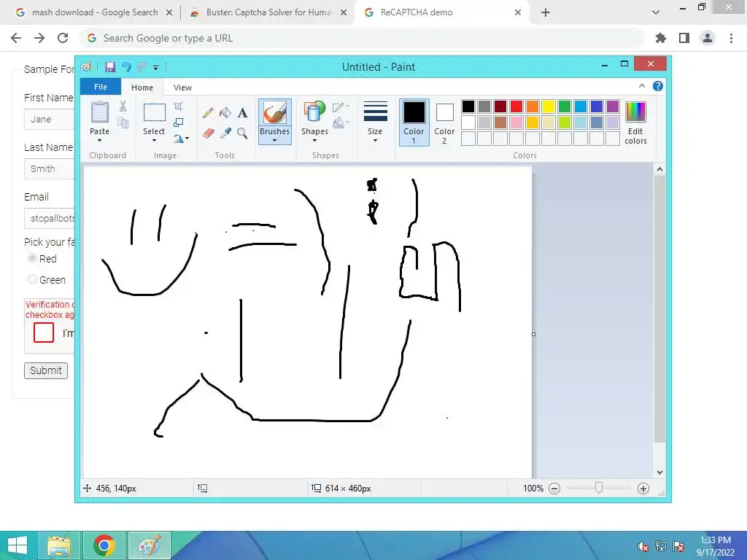Switch to mash download Google Search tab
Viewport: 747px width, 560px height.
[94, 12]
